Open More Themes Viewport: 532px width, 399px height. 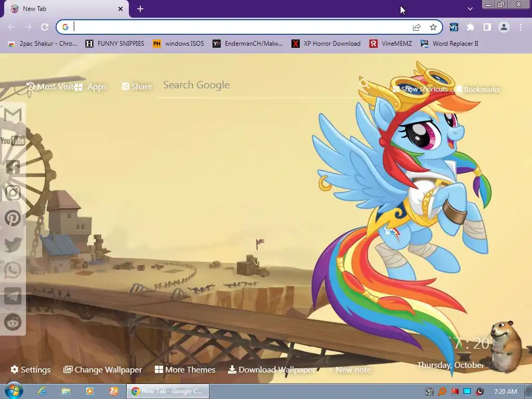tap(185, 369)
